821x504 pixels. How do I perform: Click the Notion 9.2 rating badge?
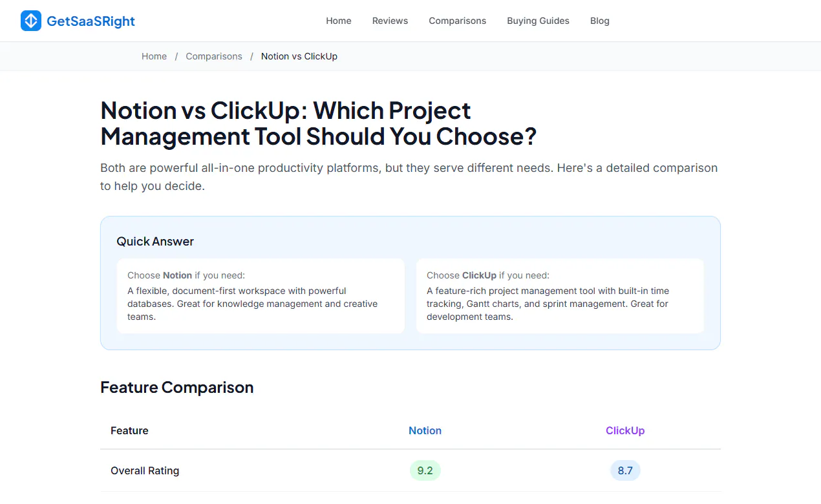tap(425, 470)
